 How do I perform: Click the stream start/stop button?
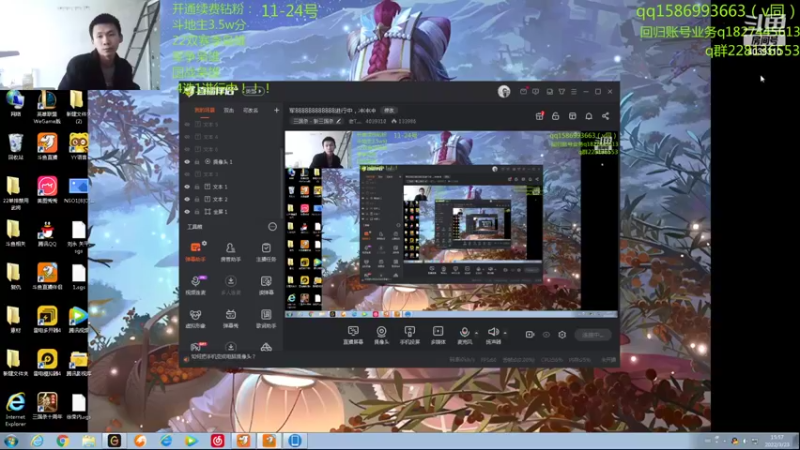[x=592, y=335]
